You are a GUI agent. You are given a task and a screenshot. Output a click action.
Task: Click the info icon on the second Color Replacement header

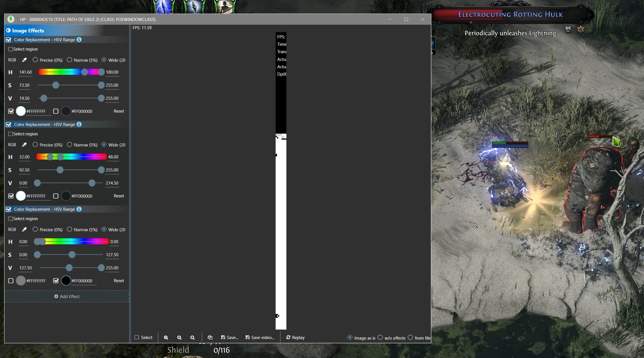[x=79, y=124]
